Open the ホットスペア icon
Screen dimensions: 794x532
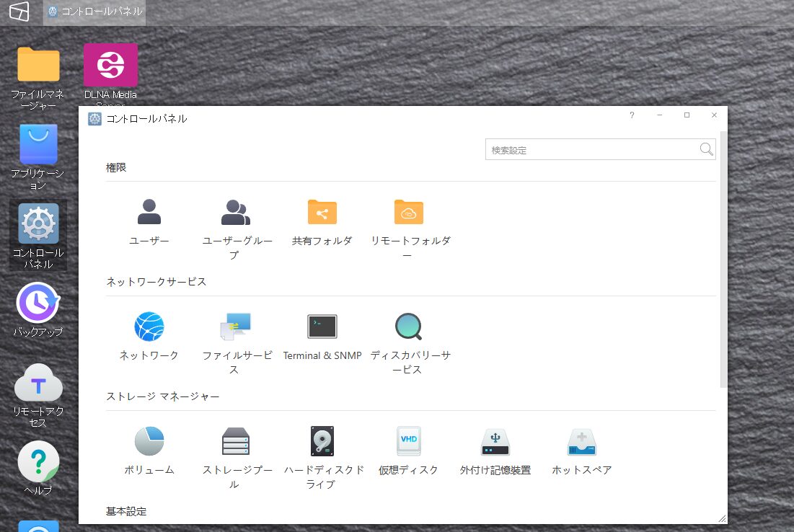tap(582, 441)
